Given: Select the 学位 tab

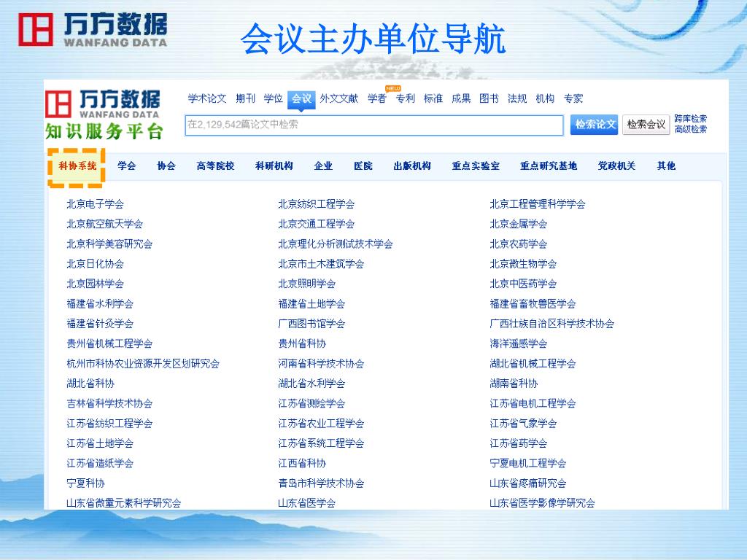Looking at the screenshot, I should [x=274, y=98].
